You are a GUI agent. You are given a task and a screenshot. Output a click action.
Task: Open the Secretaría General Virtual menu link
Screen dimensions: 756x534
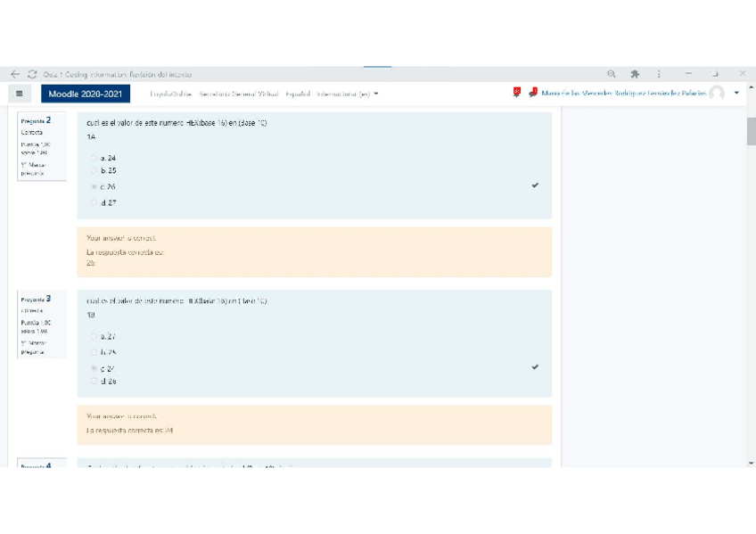pos(239,94)
